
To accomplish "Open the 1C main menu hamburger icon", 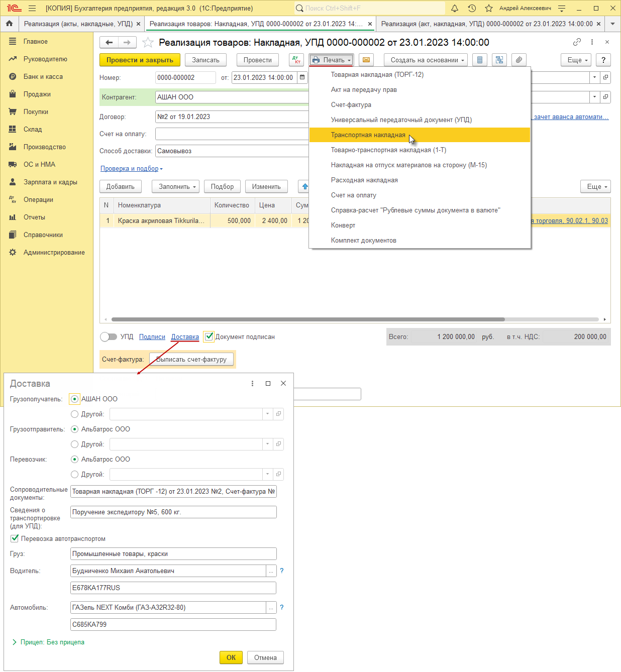I will coord(32,8).
